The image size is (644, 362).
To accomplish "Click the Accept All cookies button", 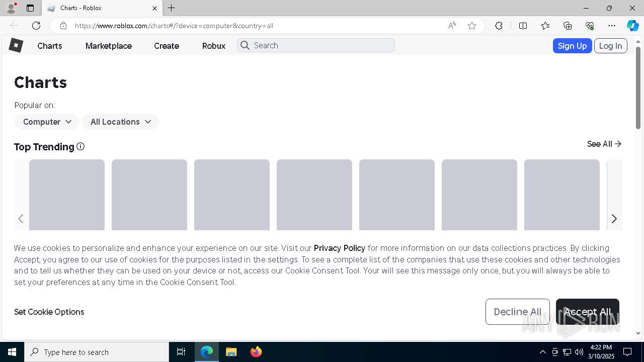I will pyautogui.click(x=588, y=312).
